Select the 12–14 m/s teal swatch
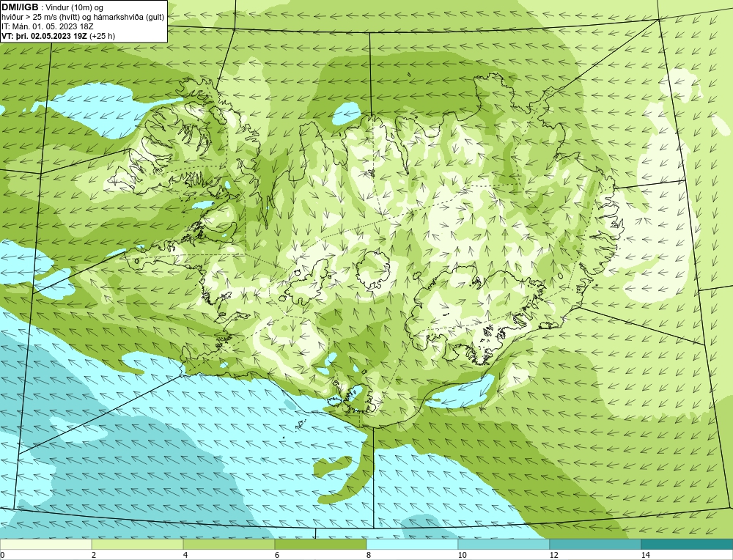Image resolution: width=733 pixels, height=560 pixels. (595, 545)
